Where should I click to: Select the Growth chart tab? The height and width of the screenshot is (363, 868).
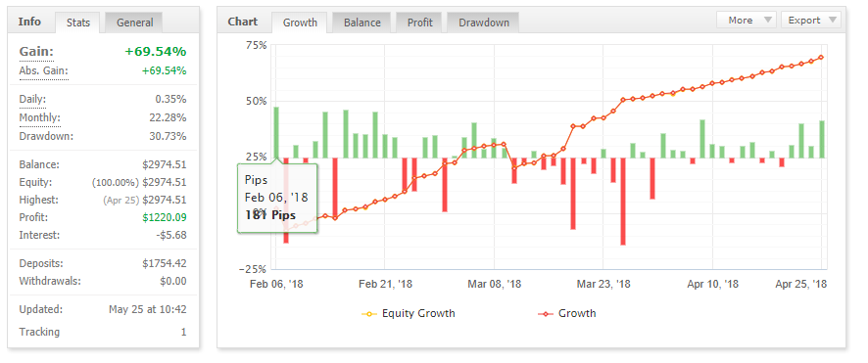pos(300,23)
